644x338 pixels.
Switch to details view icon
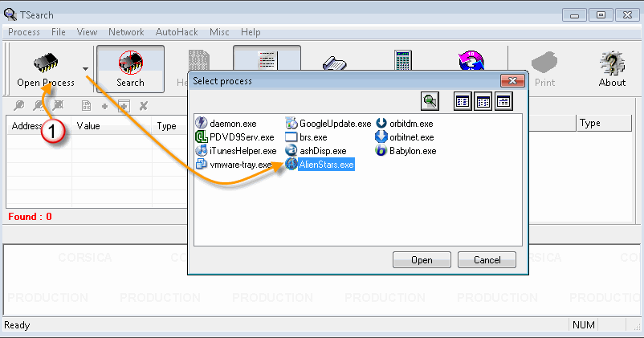(x=503, y=101)
